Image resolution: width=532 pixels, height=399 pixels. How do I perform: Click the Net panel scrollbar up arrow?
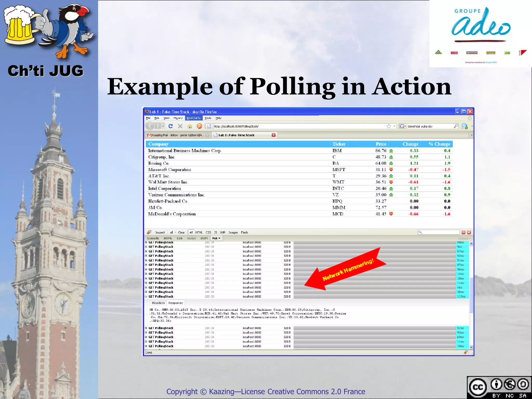471,244
